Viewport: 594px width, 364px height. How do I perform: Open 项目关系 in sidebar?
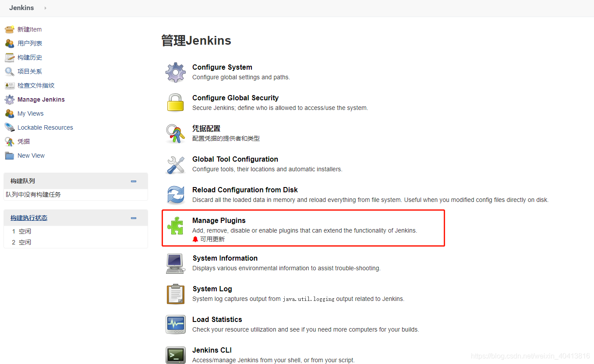pyautogui.click(x=30, y=71)
